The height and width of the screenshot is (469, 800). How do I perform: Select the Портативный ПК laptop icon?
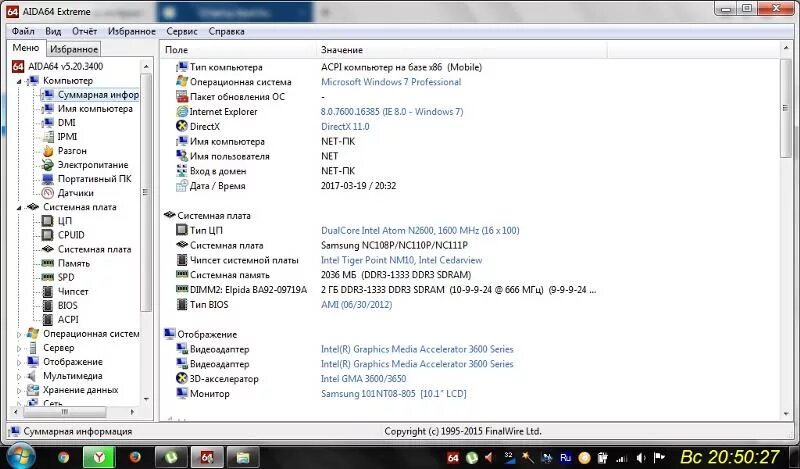(x=48, y=179)
